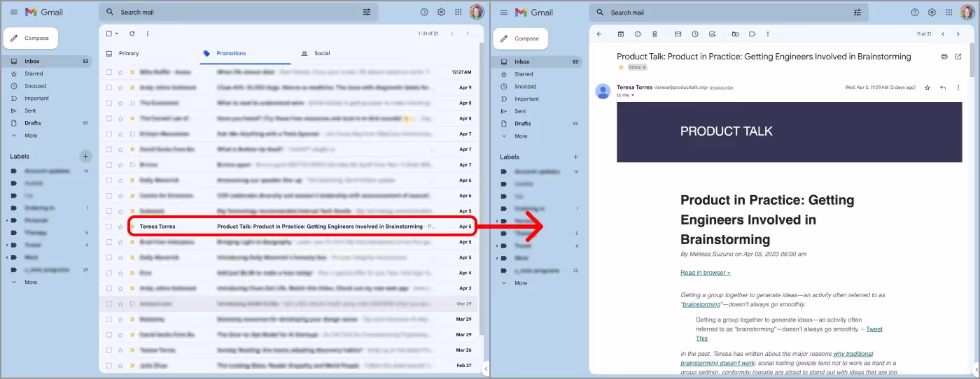Show search options in left inbox window
Screen dimensions: 980x379
pos(367,12)
